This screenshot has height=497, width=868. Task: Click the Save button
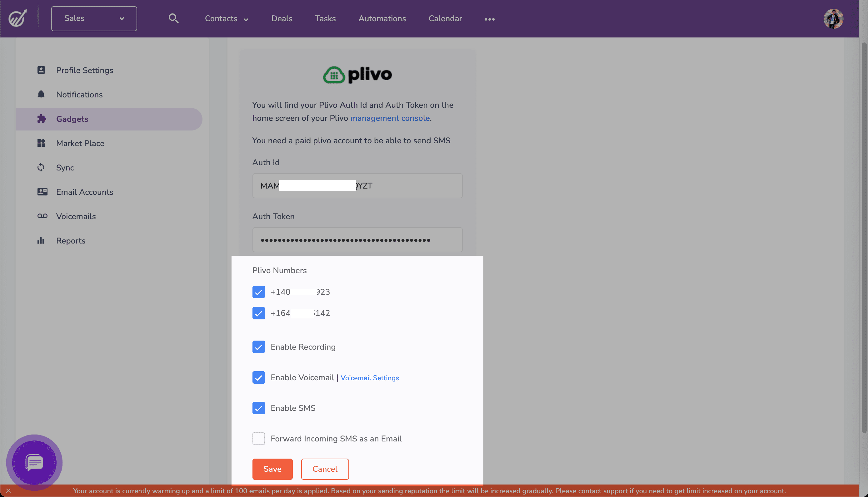(272, 468)
